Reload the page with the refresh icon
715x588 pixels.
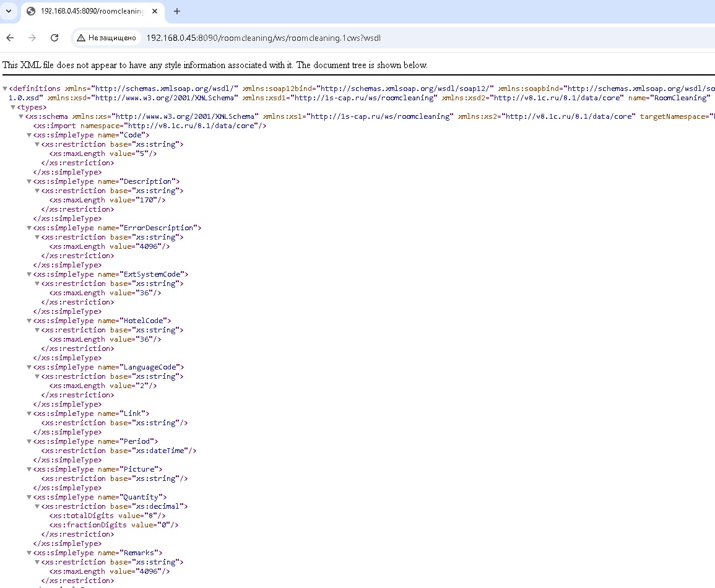tap(54, 38)
